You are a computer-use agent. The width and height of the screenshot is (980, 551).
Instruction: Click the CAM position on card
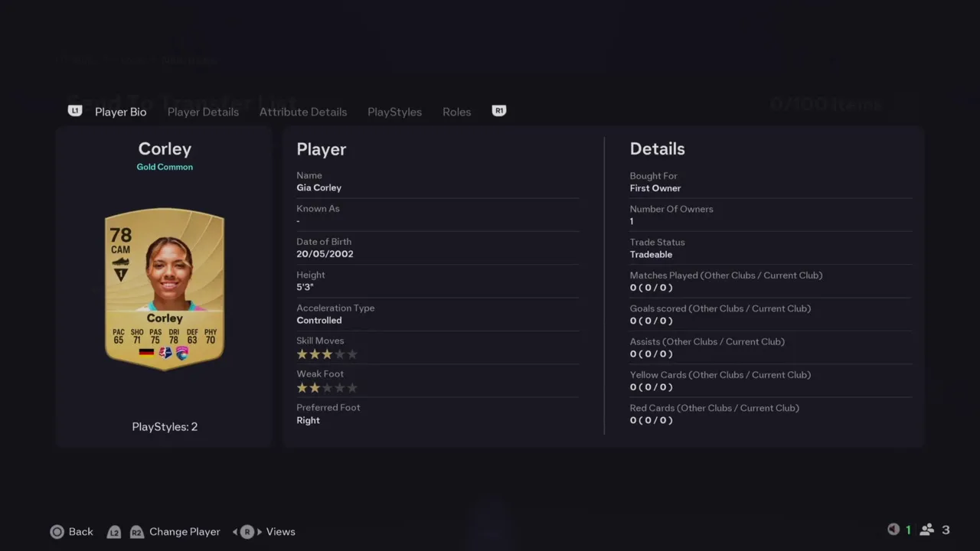point(120,250)
